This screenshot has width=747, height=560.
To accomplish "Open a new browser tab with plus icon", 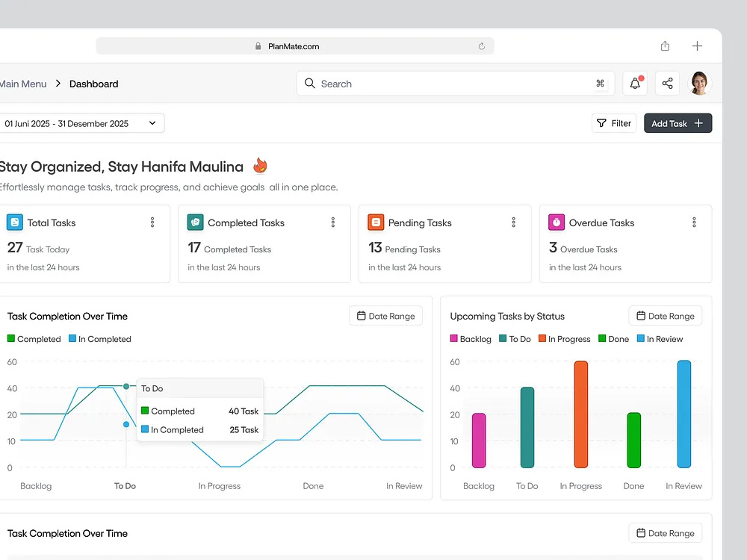I will pyautogui.click(x=697, y=46).
